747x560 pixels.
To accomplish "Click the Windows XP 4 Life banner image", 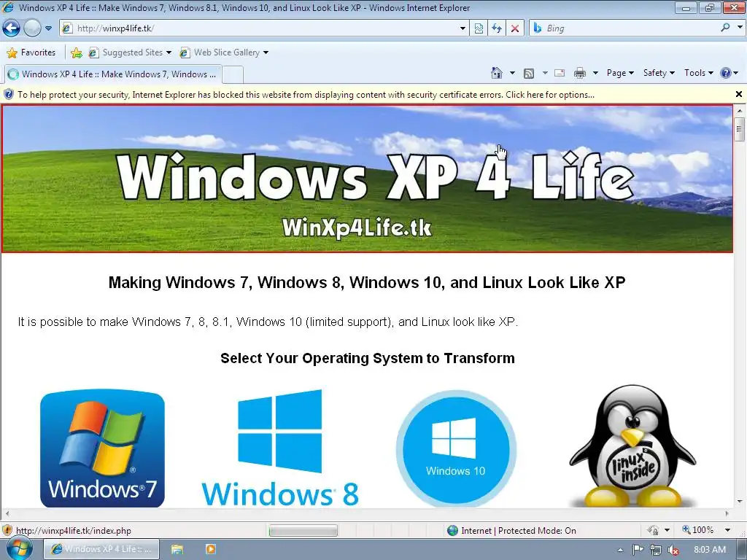I will click(x=368, y=179).
